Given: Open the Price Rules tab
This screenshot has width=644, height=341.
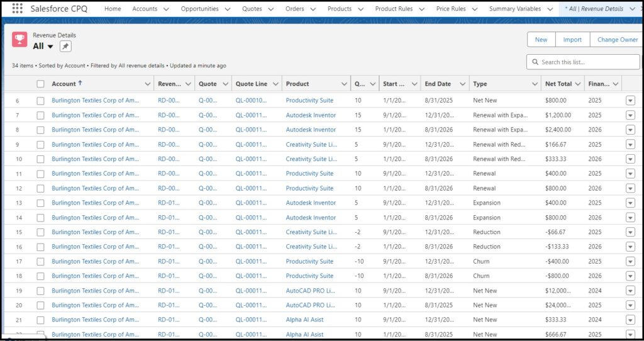Looking at the screenshot, I should coord(450,9).
